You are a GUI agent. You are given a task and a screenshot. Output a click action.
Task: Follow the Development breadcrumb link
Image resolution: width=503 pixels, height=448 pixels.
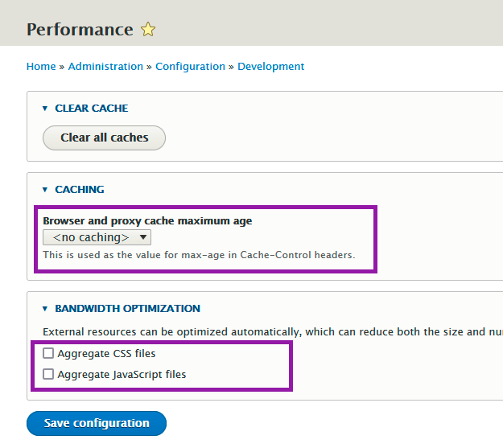(x=271, y=67)
